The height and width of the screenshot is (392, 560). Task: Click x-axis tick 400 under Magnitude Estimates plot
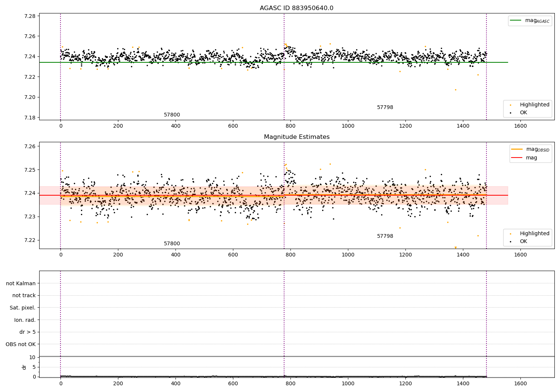pyautogui.click(x=175, y=255)
